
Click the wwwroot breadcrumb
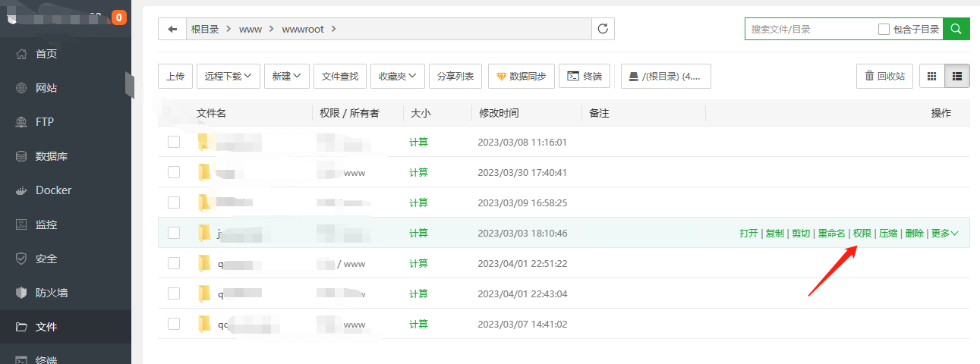coord(304,29)
